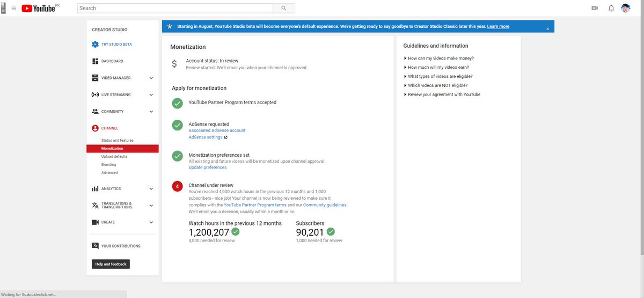Open notifications bell
The width and height of the screenshot is (644, 298).
(611, 8)
